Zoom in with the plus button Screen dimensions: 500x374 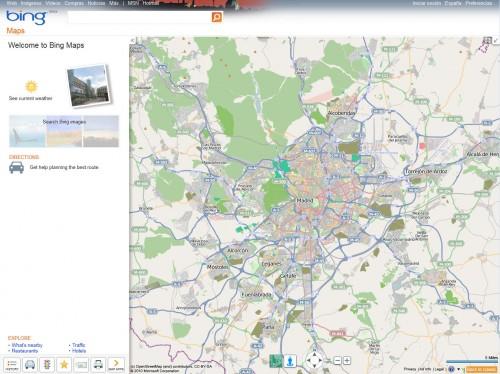pos(347,361)
